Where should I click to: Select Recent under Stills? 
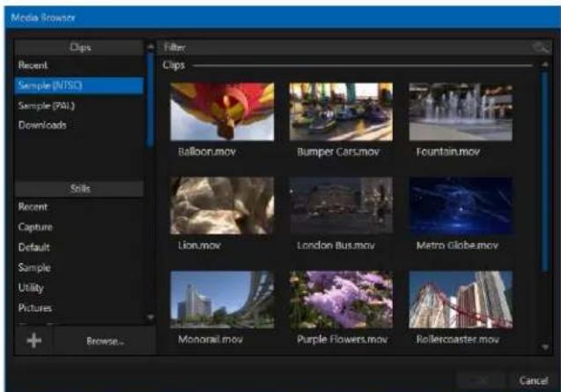78,207
